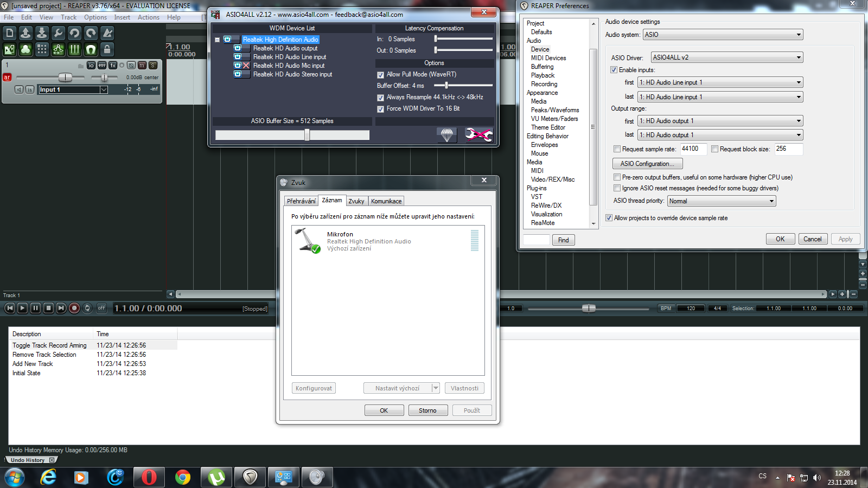
Task: Open the first output 'HD Audio output 1' dropdown
Action: 720,121
